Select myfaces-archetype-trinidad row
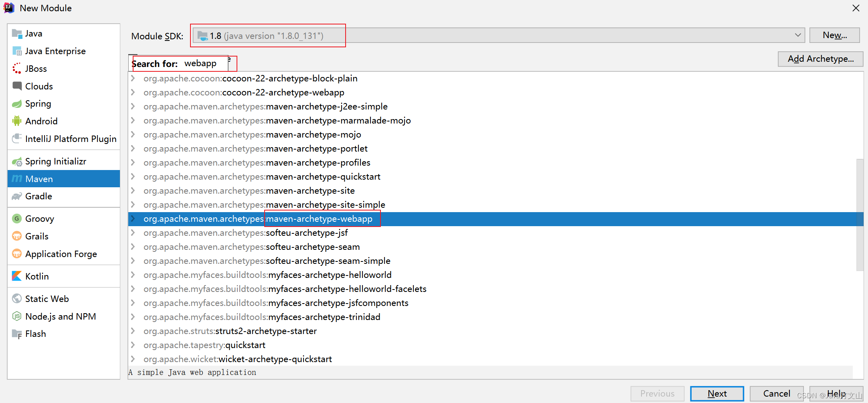 [x=496, y=317]
